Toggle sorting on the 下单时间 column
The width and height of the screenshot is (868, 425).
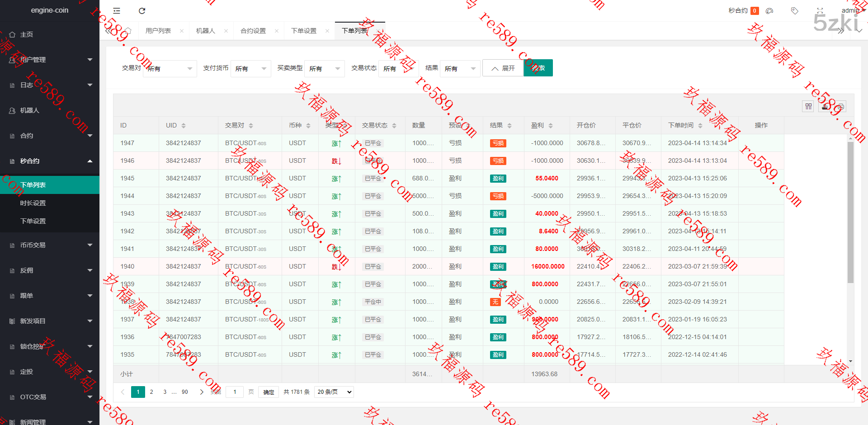click(700, 126)
